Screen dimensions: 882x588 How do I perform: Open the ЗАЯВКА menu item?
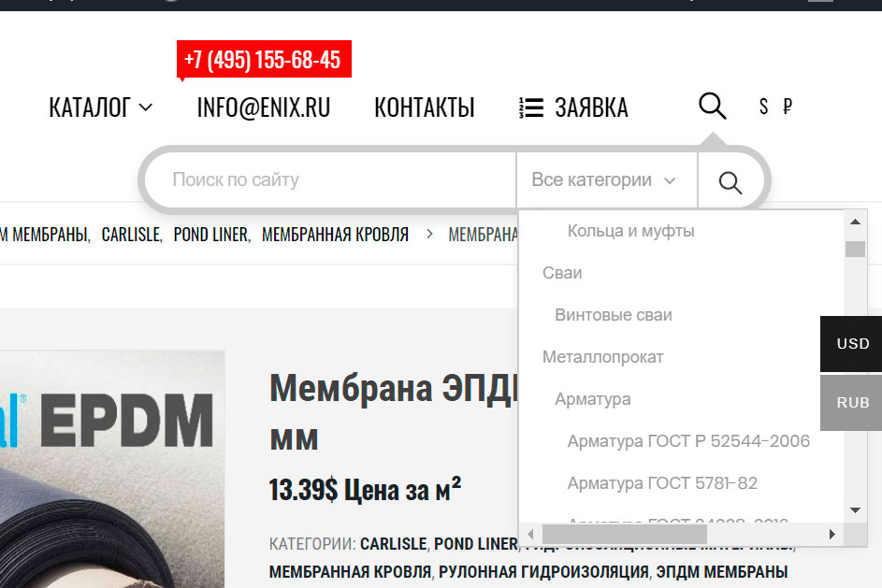click(x=591, y=108)
